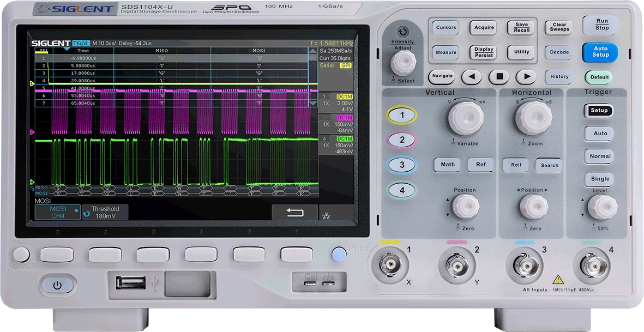Push the History button
644x332 pixels.
pos(559,76)
